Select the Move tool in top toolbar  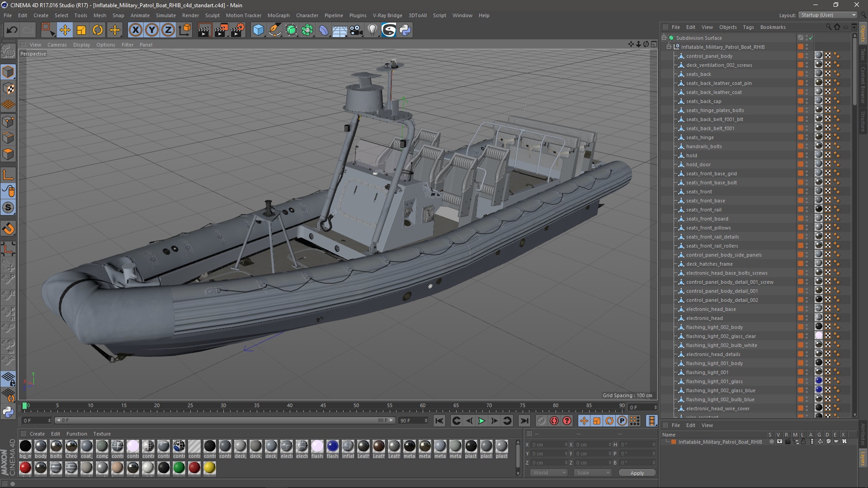click(x=65, y=30)
